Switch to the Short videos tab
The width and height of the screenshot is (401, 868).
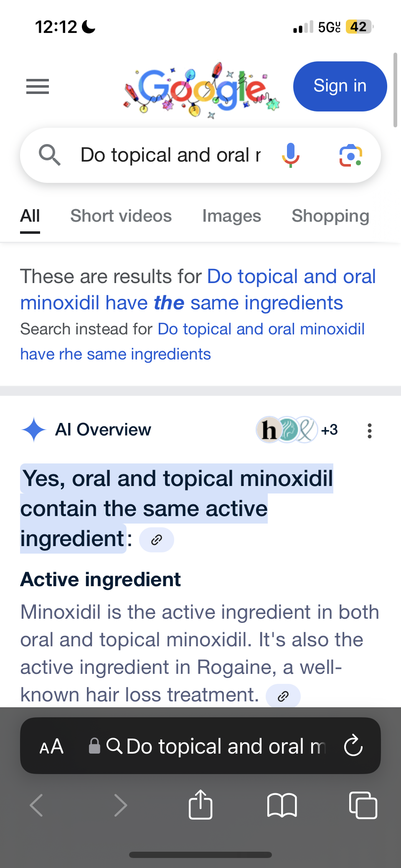(121, 216)
